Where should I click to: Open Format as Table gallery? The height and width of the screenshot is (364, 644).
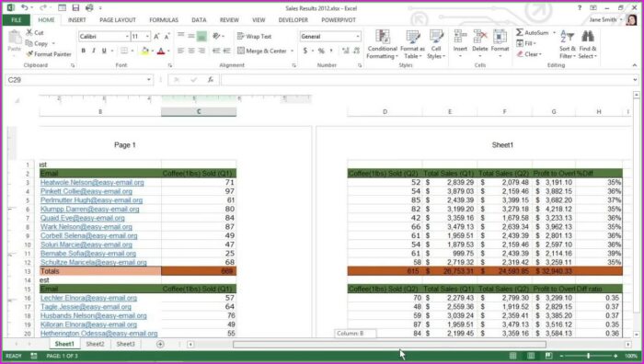coord(412,44)
